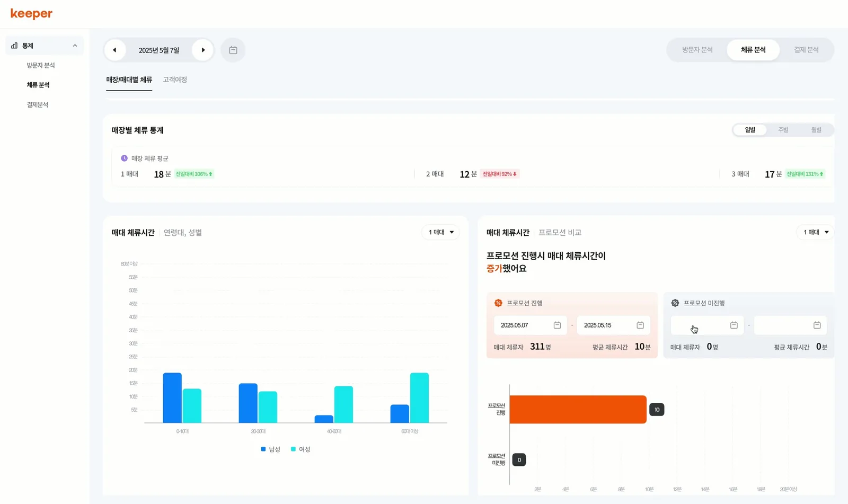
Task: Toggle 남성 legend series
Action: click(270, 449)
